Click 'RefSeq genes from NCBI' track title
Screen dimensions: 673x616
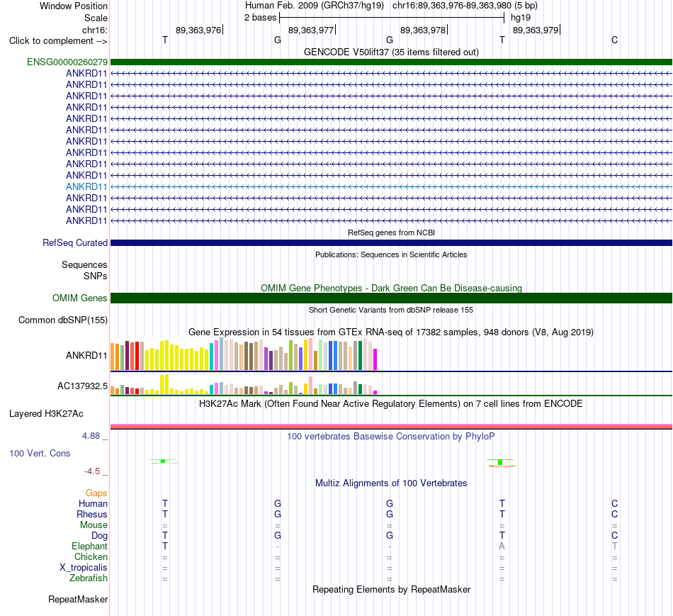[391, 233]
